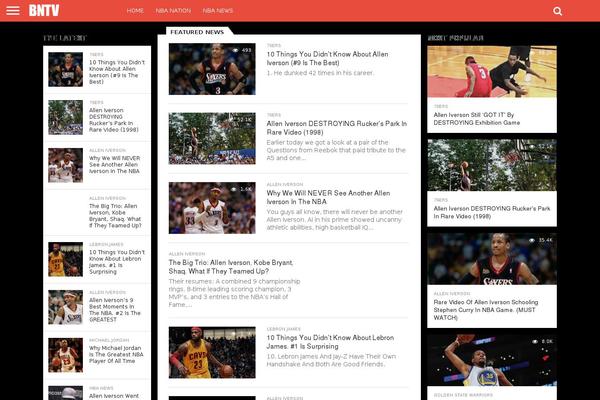Viewport: 600px width, 400px height.
Task: Click excerpt 'Earlier today we got a look'
Action: (336, 150)
